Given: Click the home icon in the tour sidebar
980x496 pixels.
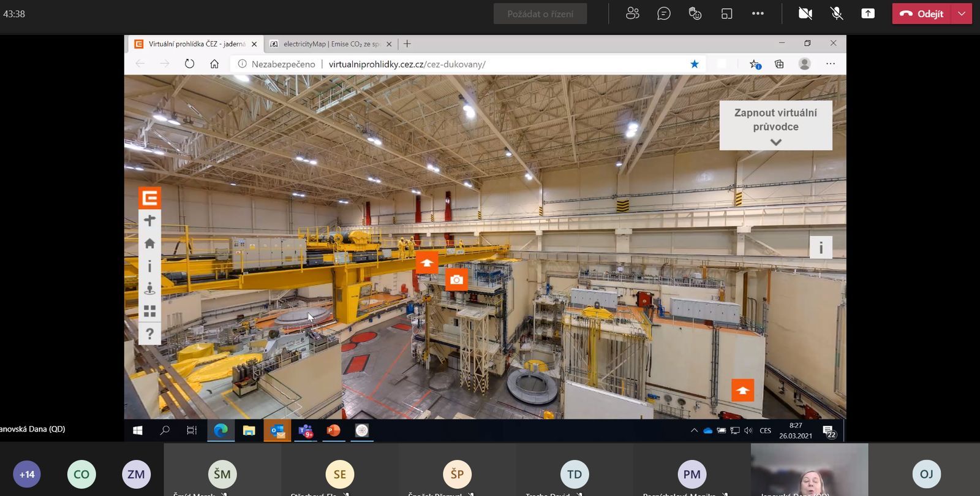Looking at the screenshot, I should 149,243.
